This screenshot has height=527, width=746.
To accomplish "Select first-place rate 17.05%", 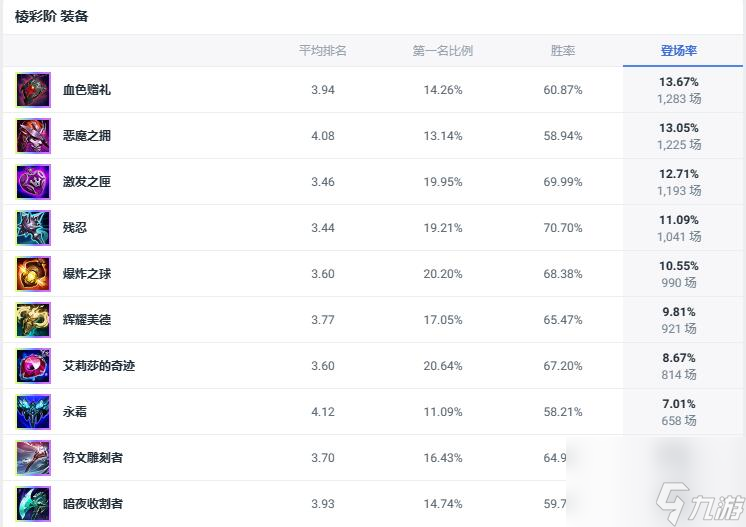I will (x=443, y=320).
